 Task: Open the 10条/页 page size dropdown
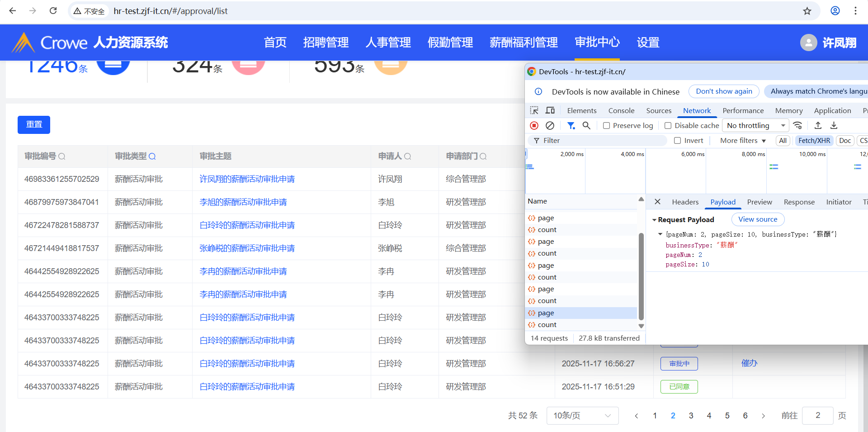[x=582, y=415]
